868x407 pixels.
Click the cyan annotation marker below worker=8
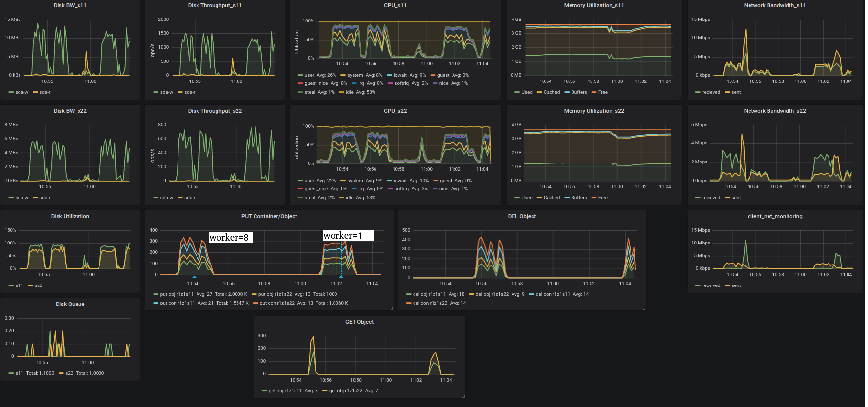[x=194, y=276]
